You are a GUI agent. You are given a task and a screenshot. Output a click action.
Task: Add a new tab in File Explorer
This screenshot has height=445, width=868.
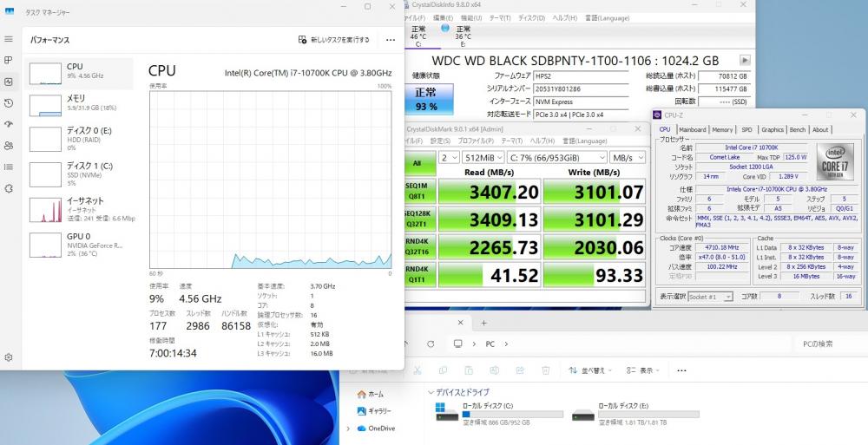(x=483, y=324)
